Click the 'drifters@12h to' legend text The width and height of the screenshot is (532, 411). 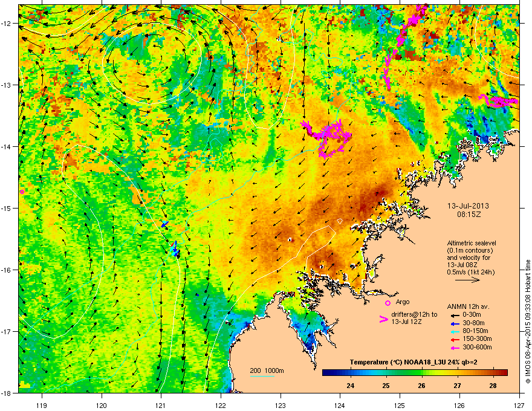coord(414,315)
